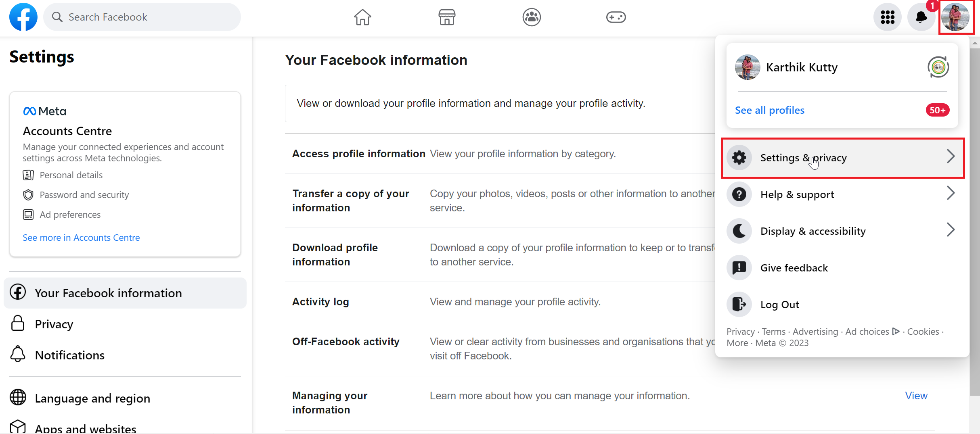Select Privacy in the settings sidebar
Screen dimensions: 980x434
54,323
